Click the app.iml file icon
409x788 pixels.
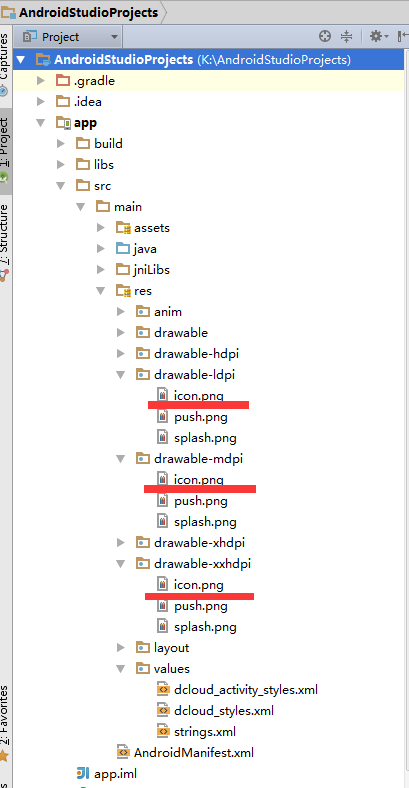(82, 773)
